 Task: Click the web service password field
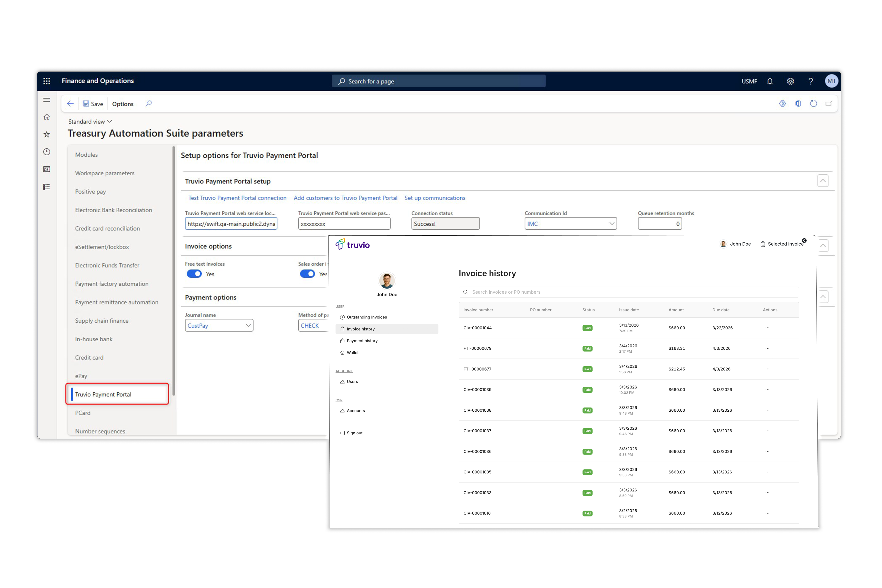point(344,223)
